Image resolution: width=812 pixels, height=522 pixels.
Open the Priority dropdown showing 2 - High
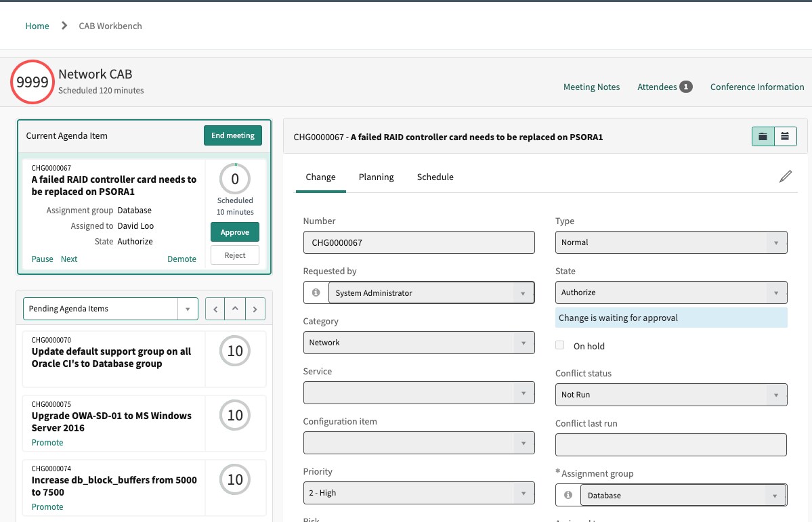pyautogui.click(x=523, y=493)
